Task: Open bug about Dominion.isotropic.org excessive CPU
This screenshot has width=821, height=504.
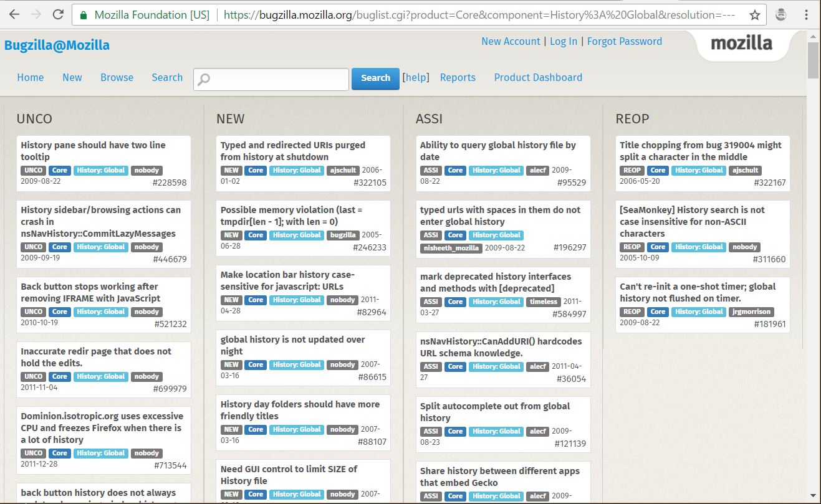Action: coord(102,428)
